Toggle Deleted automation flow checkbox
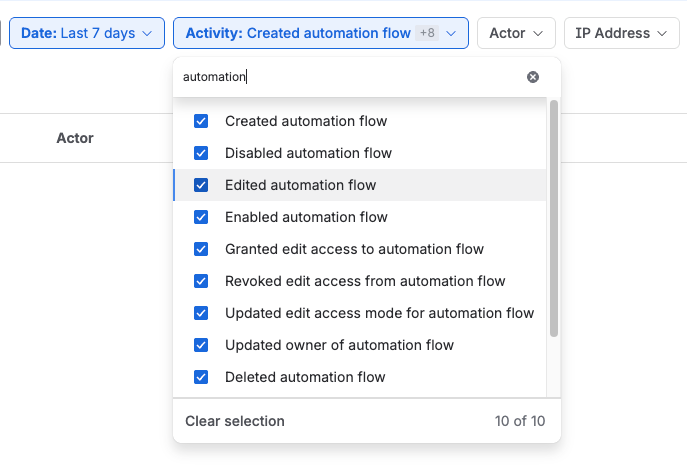 tap(201, 377)
